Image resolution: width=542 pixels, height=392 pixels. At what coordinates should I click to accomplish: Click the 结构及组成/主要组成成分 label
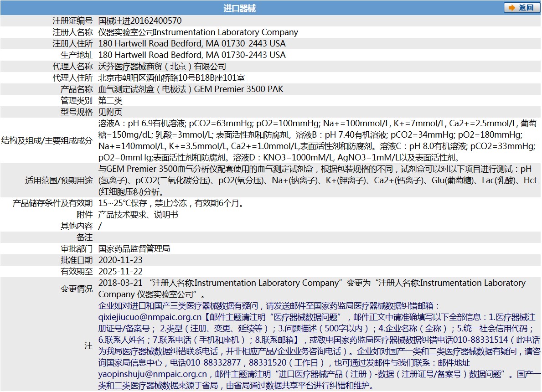click(47, 140)
